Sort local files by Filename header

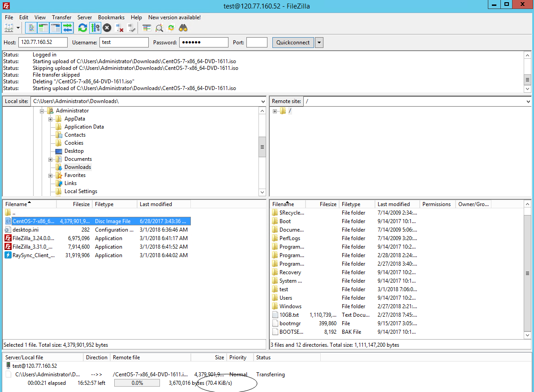click(30, 204)
